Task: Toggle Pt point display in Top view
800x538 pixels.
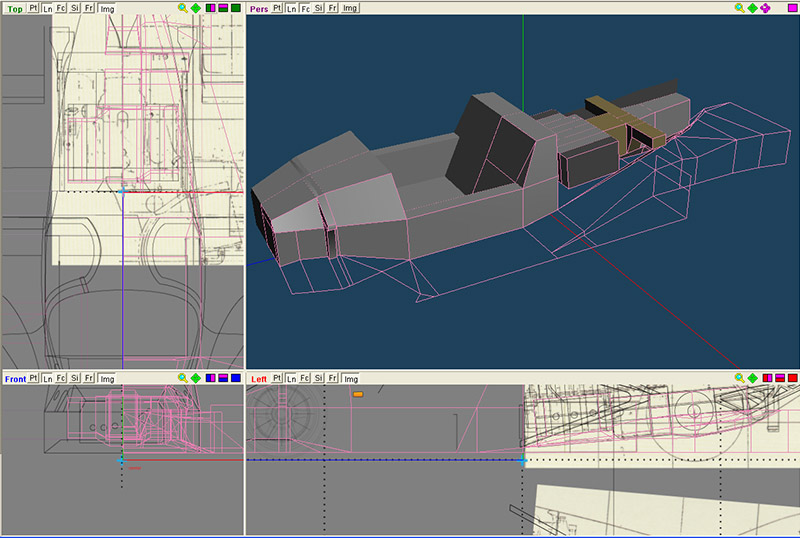Action: [33, 8]
